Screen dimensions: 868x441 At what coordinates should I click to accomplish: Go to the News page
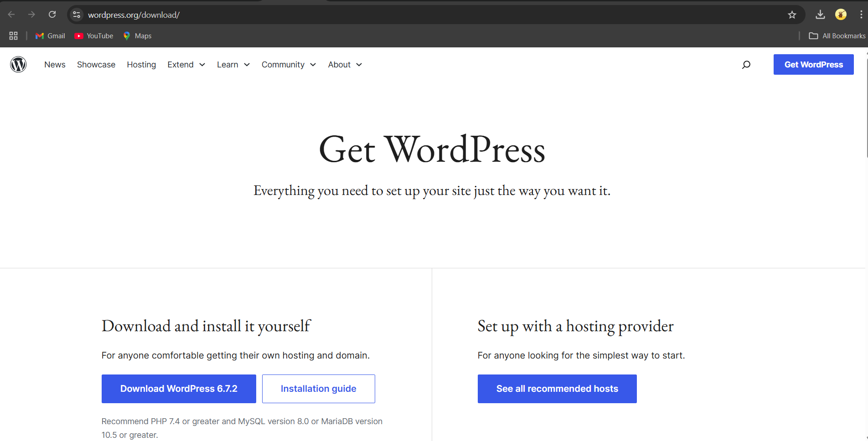point(55,65)
